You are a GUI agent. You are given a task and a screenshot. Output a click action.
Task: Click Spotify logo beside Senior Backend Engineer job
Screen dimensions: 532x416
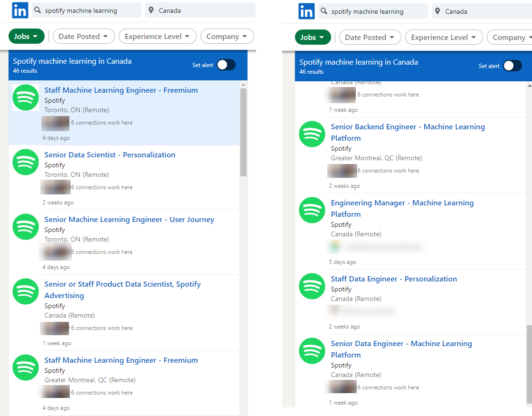coord(312,134)
